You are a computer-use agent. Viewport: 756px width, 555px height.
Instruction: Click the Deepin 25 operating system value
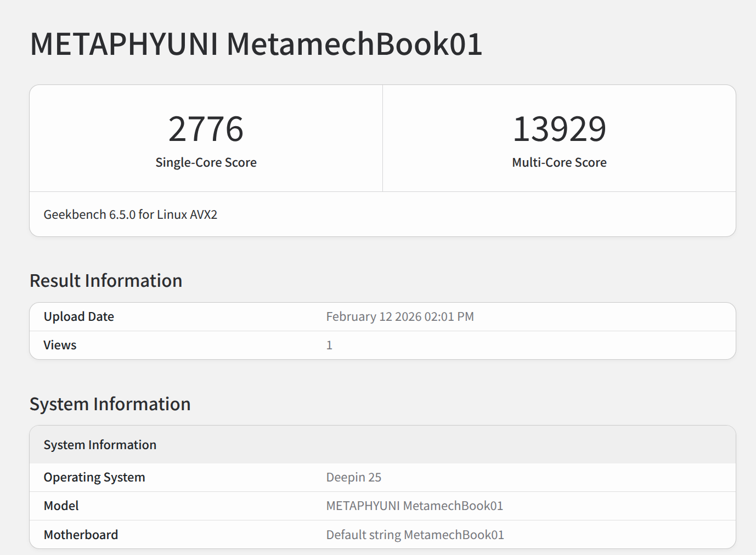coord(353,477)
